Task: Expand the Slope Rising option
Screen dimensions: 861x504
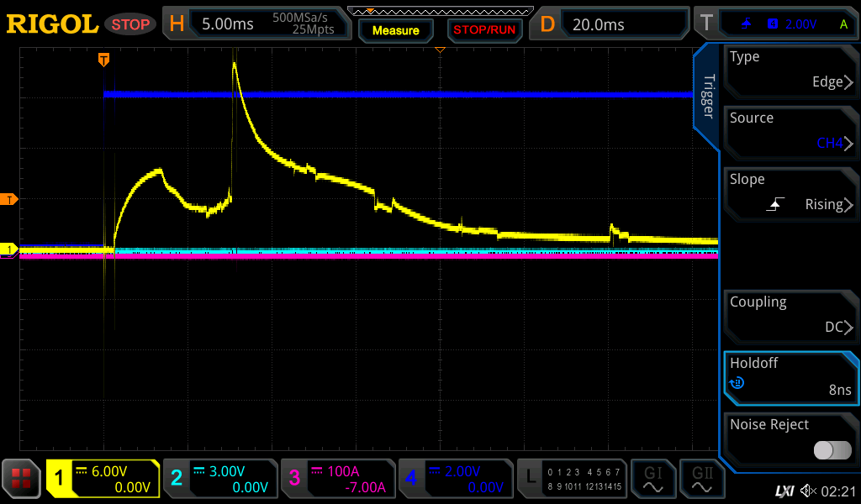Action: click(x=789, y=192)
